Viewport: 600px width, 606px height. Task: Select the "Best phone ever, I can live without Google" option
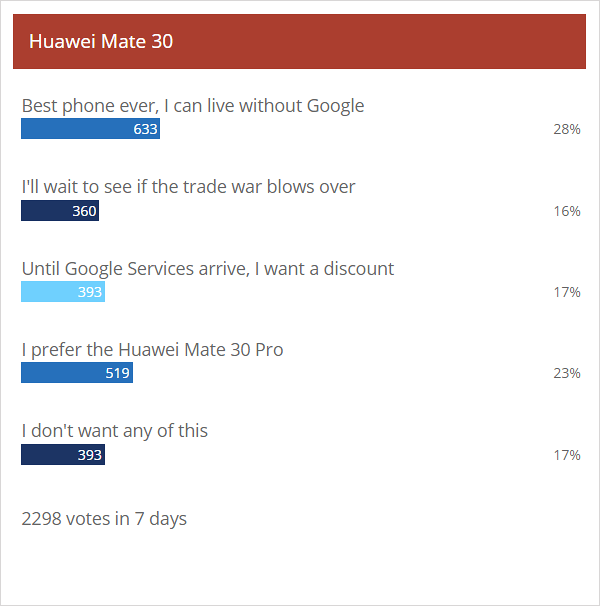pos(193,105)
